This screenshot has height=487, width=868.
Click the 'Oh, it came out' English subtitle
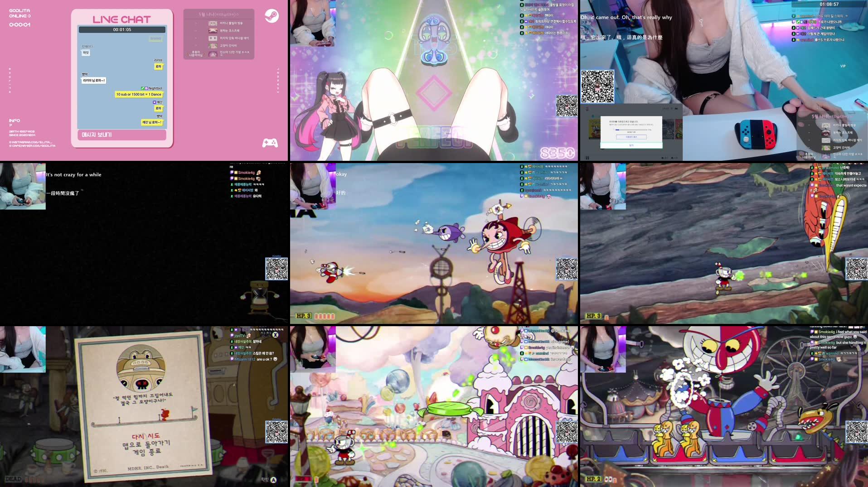click(x=626, y=17)
